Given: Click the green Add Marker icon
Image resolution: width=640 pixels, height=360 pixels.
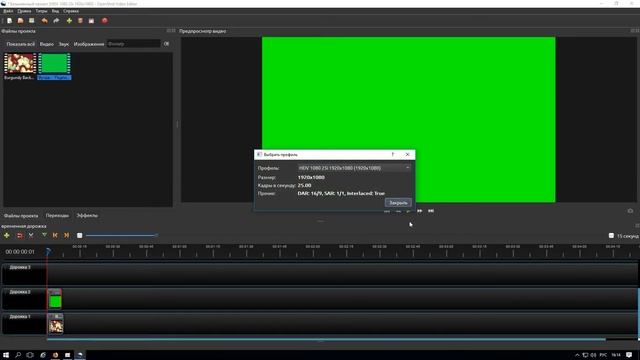Looking at the screenshot, I should click(x=44, y=236).
